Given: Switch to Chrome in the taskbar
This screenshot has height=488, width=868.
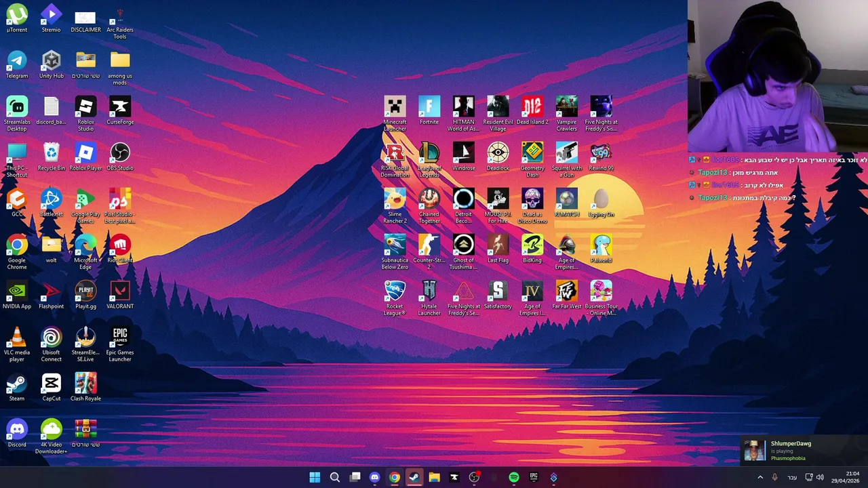Looking at the screenshot, I should point(394,477).
